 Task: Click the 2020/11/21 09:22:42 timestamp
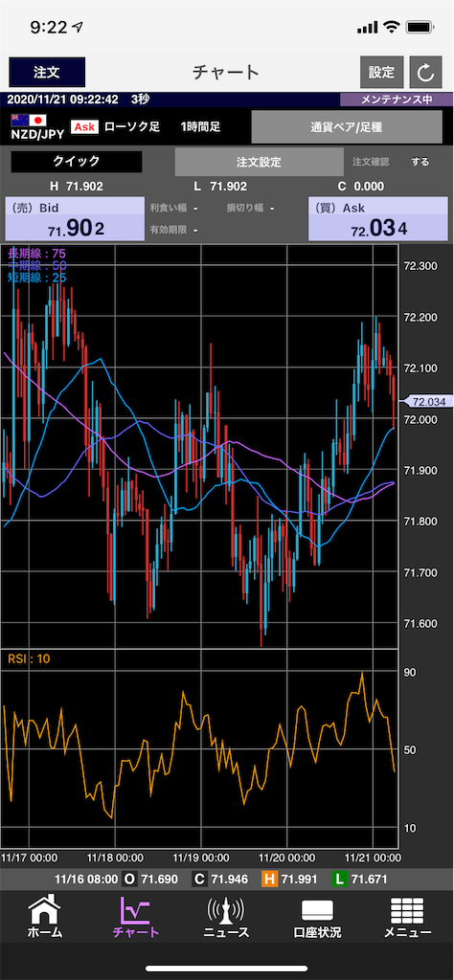[62, 100]
